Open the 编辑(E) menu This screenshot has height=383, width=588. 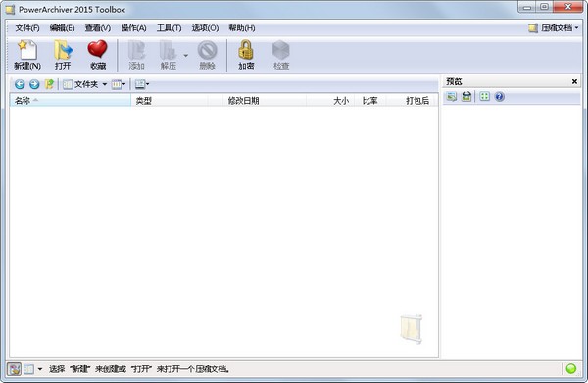[63, 28]
